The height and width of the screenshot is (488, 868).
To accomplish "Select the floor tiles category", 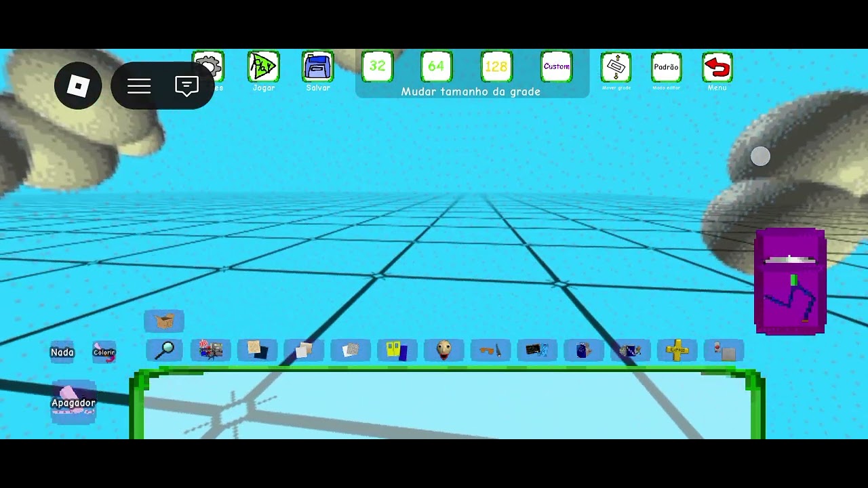I will coord(258,350).
